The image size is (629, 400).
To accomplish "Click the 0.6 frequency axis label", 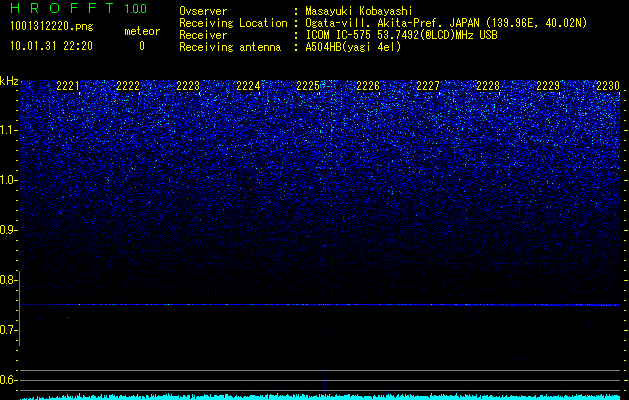I will click(x=8, y=380).
